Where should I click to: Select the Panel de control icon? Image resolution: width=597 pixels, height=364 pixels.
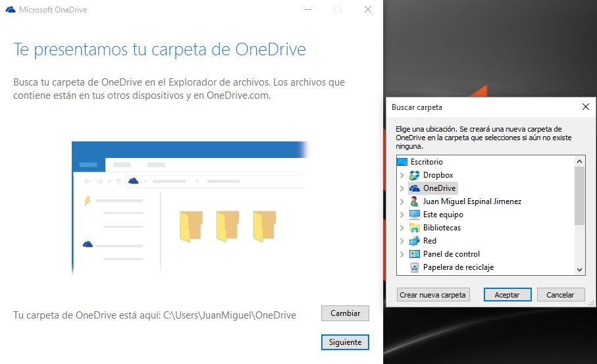(x=414, y=254)
